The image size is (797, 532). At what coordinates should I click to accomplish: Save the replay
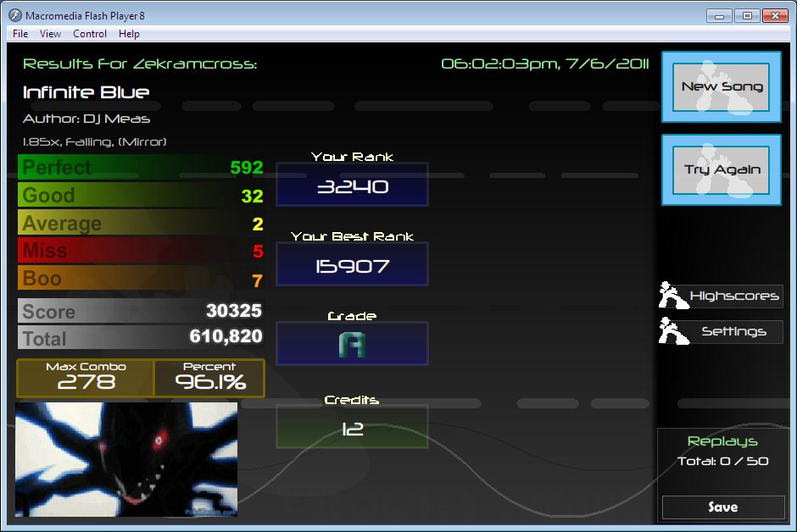(722, 507)
